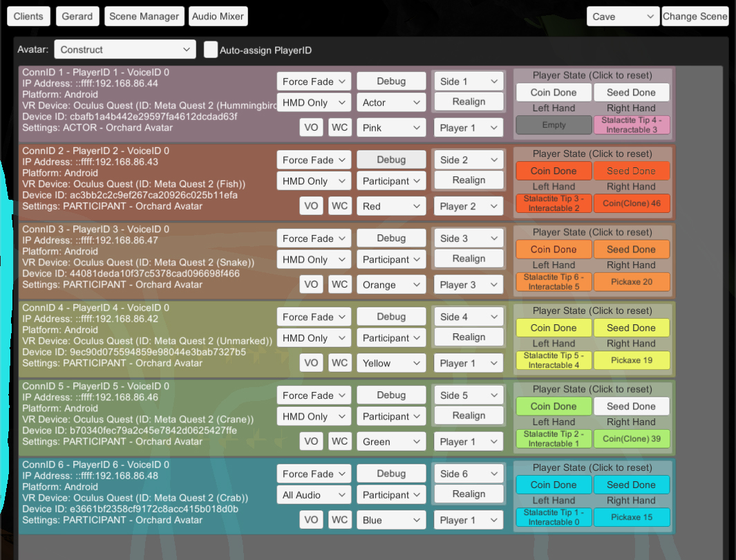Image resolution: width=736 pixels, height=560 pixels.
Task: Click the Player State header for ConnID 2
Action: pyautogui.click(x=592, y=153)
